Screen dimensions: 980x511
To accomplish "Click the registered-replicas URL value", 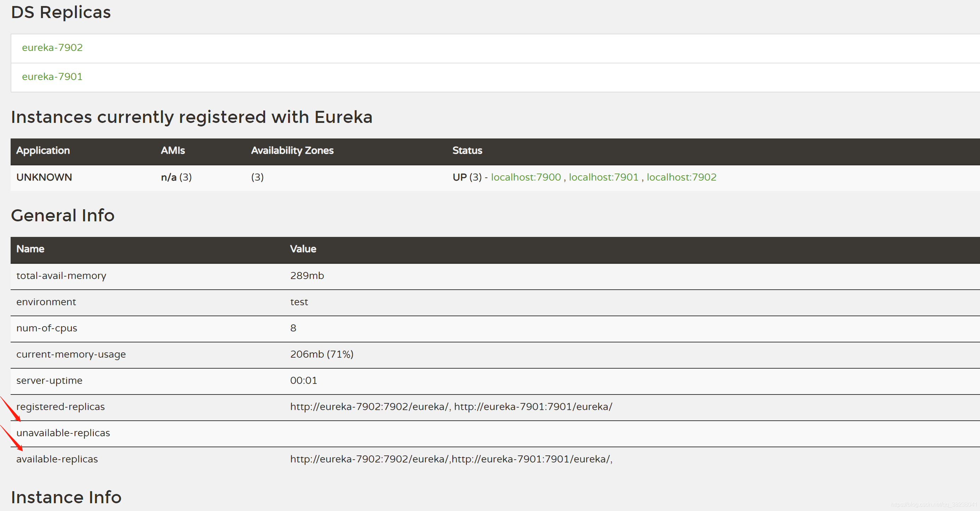I will [x=451, y=407].
